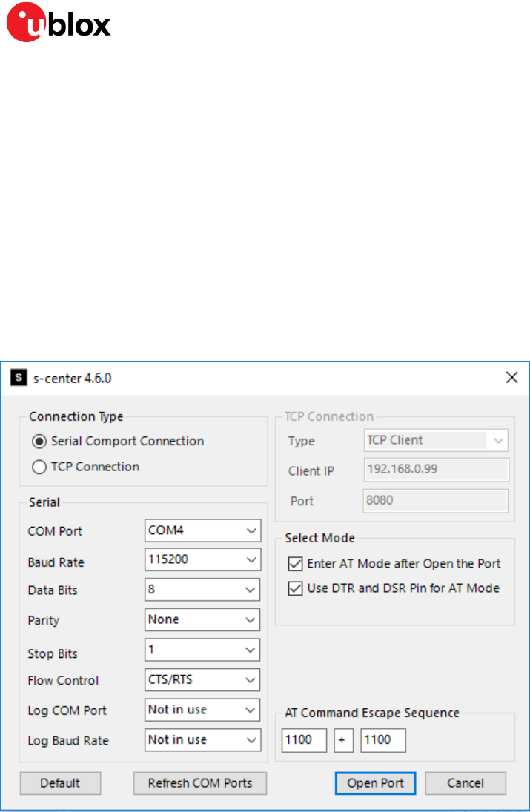Image resolution: width=530 pixels, height=812 pixels.
Task: Click the 'Select Mode' group title
Action: (x=319, y=538)
